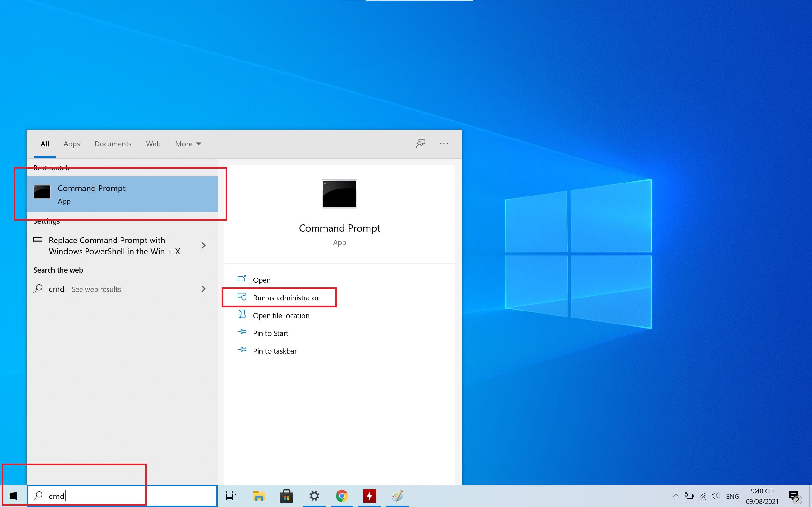
Task: Expand the Web search results arrow
Action: point(203,289)
